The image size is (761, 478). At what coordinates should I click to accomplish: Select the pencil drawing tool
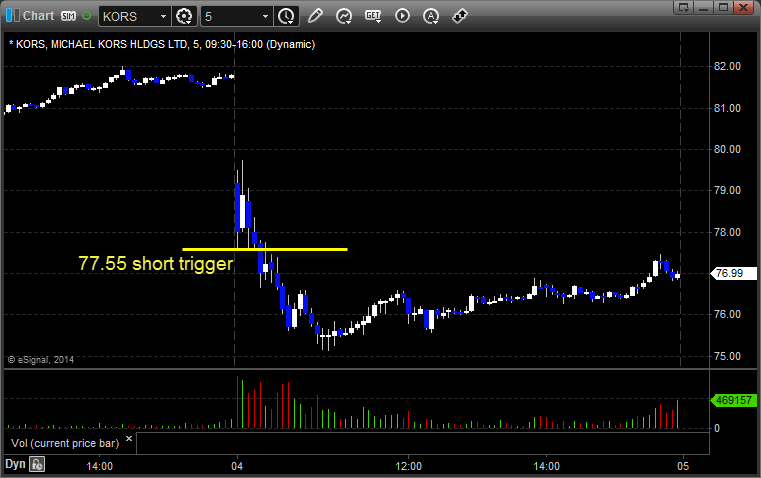click(x=315, y=16)
